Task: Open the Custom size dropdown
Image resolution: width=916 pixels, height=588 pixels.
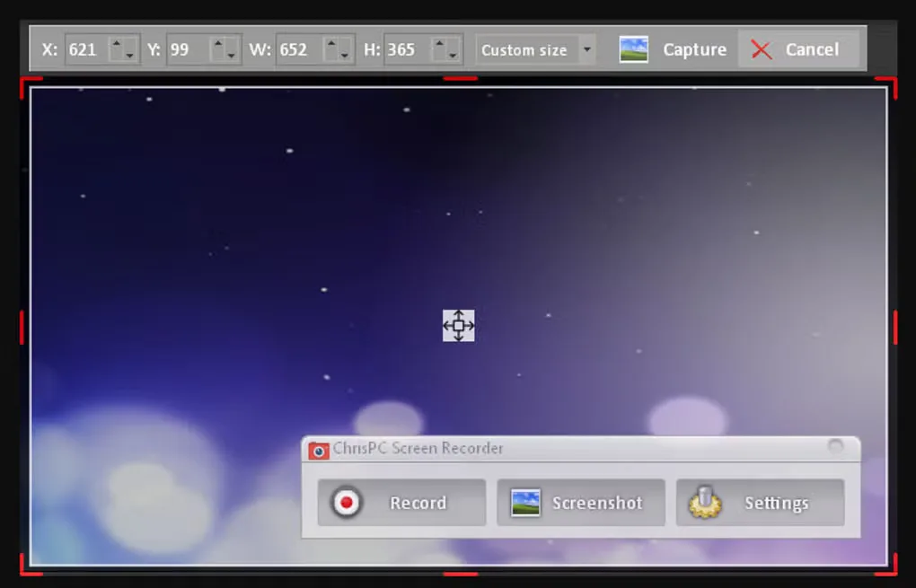Action: tap(536, 49)
